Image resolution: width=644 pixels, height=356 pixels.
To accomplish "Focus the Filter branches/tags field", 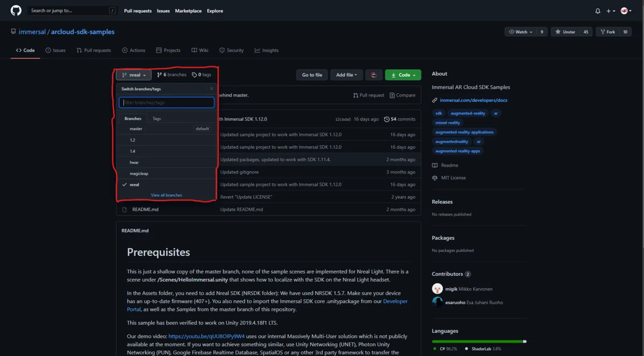I will [x=166, y=102].
